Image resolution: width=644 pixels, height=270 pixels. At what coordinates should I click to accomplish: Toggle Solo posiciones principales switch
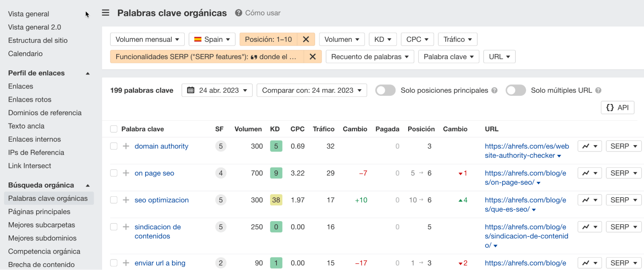[385, 90]
